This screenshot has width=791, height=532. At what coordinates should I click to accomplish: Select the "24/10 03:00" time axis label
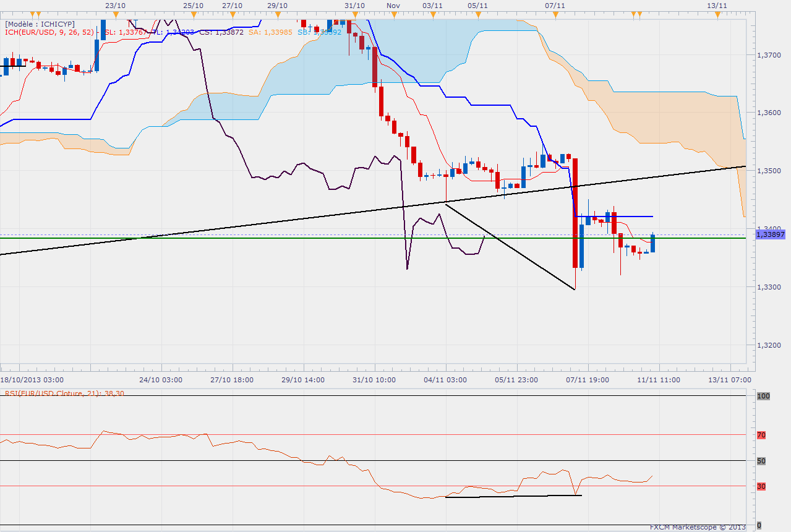click(x=161, y=380)
